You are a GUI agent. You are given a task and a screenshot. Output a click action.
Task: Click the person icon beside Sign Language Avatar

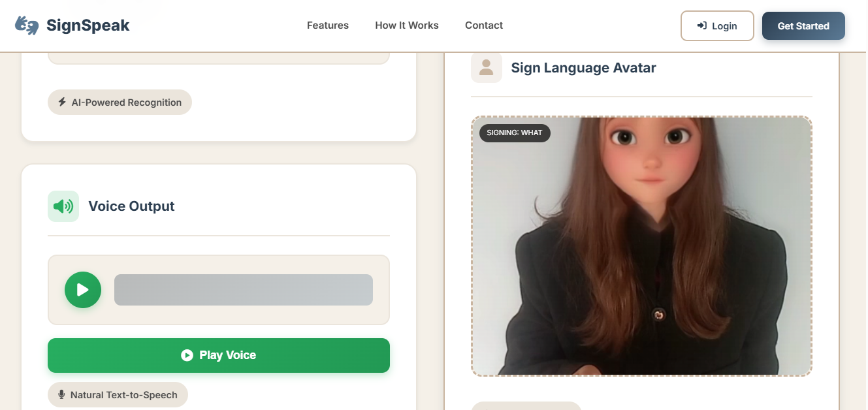coord(487,67)
